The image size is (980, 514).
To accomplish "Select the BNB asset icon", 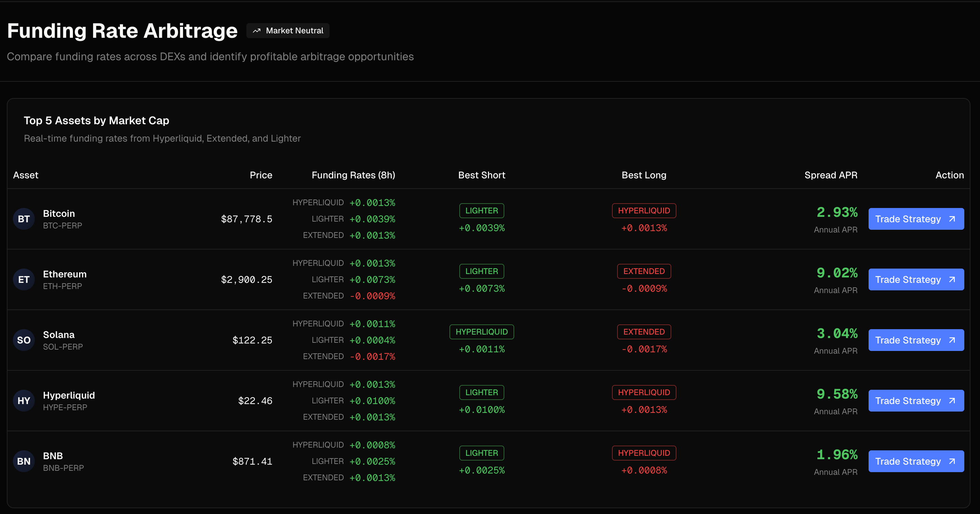I will tap(24, 461).
